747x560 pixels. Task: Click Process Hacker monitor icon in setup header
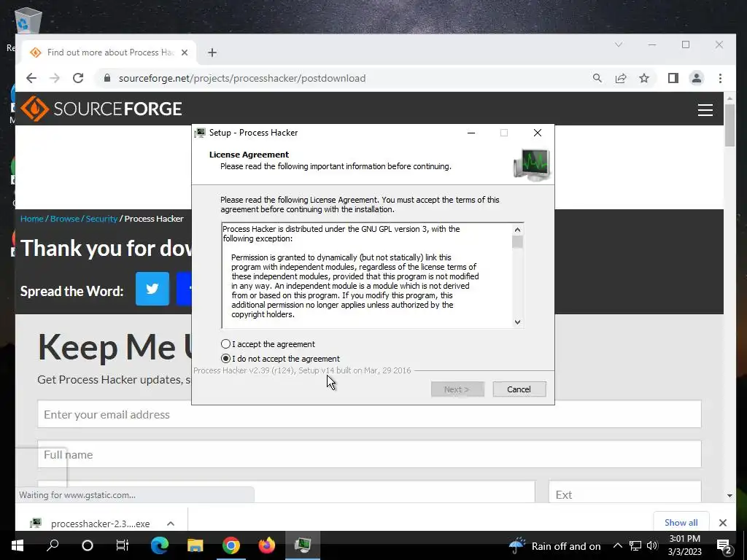[x=532, y=164]
